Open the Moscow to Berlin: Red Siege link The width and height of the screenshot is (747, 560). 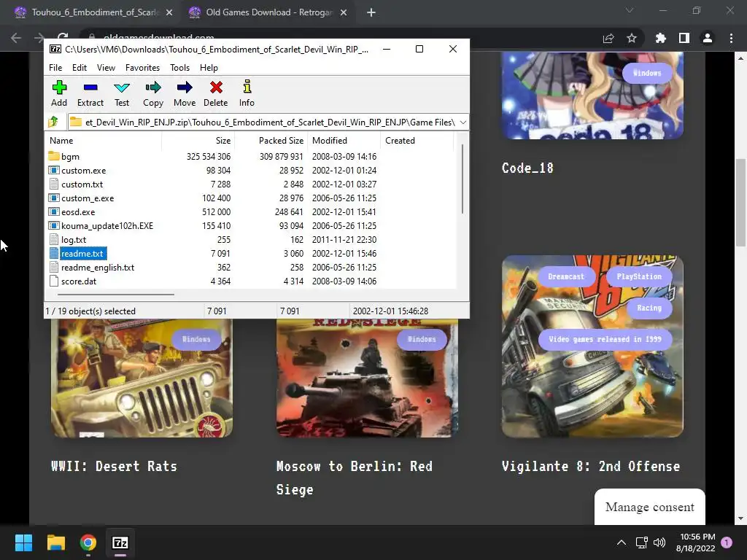[355, 478]
